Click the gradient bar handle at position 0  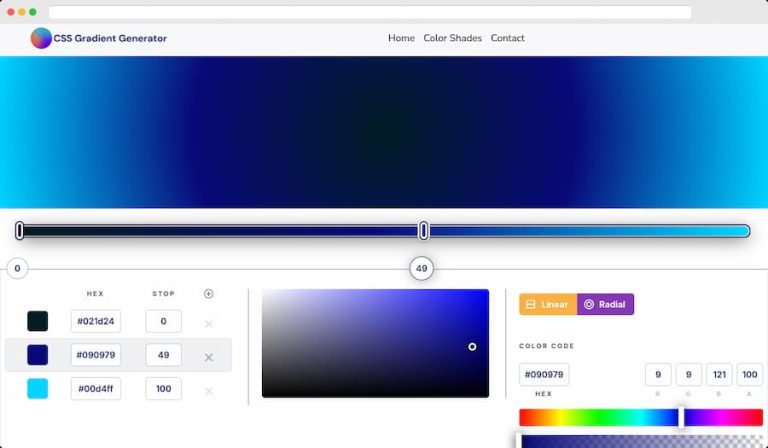point(20,231)
